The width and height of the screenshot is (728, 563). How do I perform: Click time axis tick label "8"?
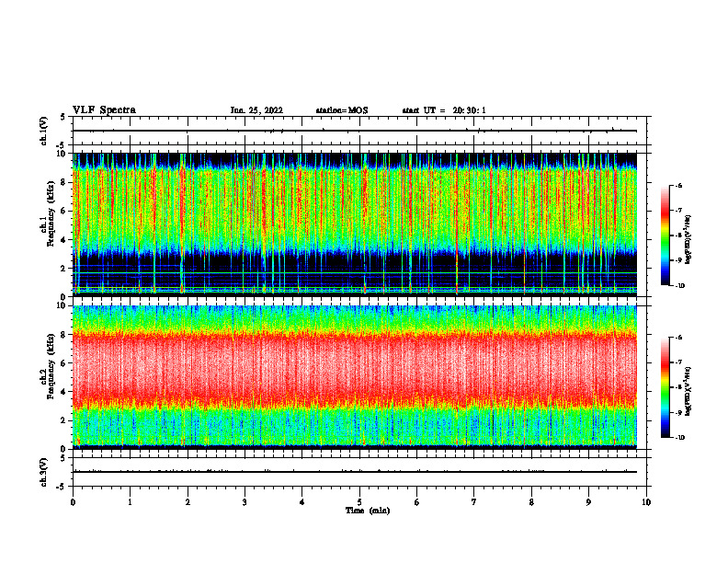coord(531,502)
